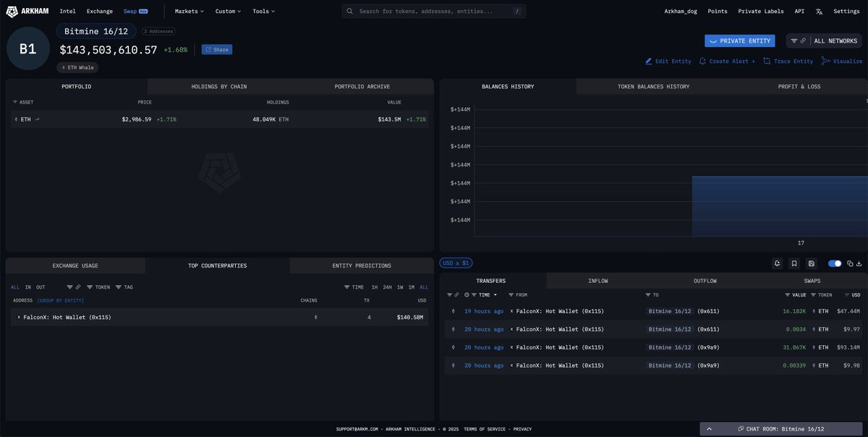Select the IN direction filter for counterparties
The height and width of the screenshot is (437, 868).
[28, 287]
